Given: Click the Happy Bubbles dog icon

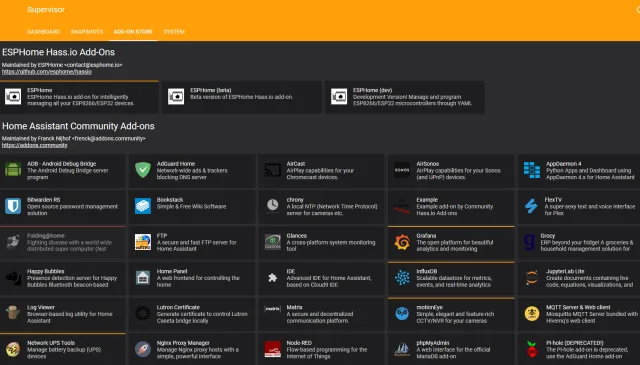Looking at the screenshot, I should click(x=13, y=278).
